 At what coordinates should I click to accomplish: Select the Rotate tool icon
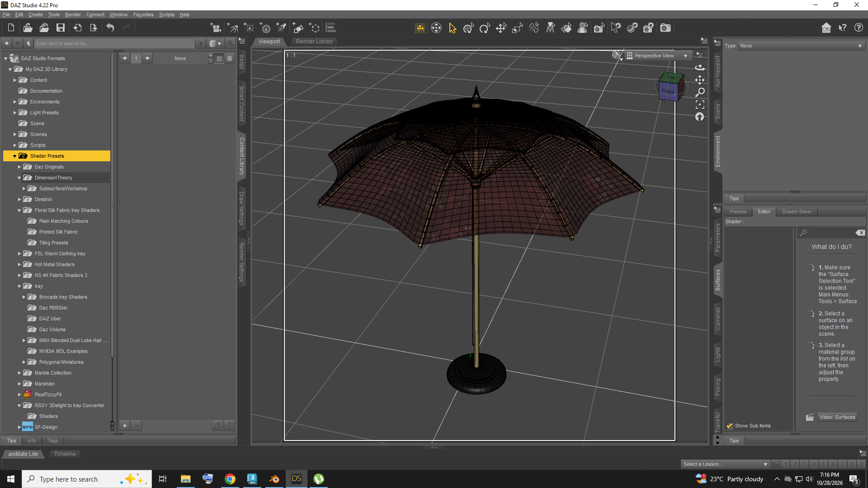(x=485, y=28)
